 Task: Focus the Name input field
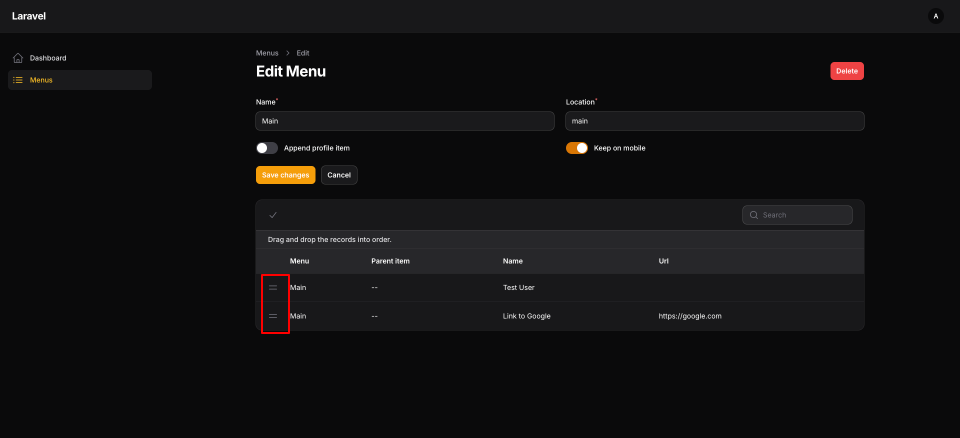pyautogui.click(x=405, y=121)
